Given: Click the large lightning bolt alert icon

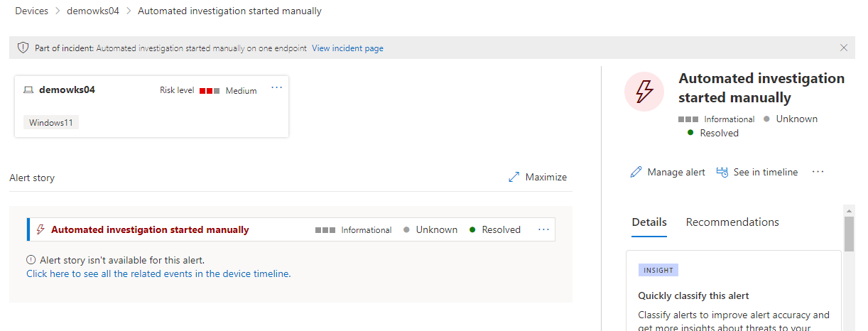Looking at the screenshot, I should click(644, 92).
